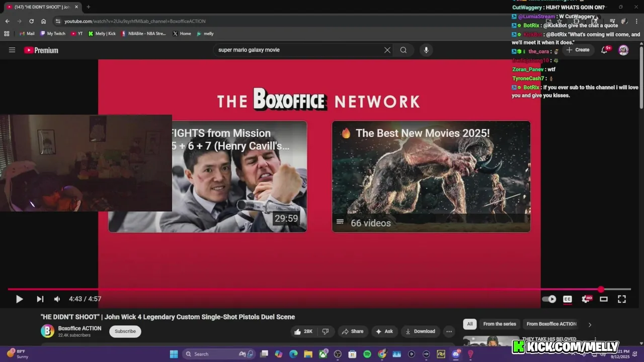This screenshot has width=644, height=362.
Task: Select From the series chip
Action: coord(500,324)
